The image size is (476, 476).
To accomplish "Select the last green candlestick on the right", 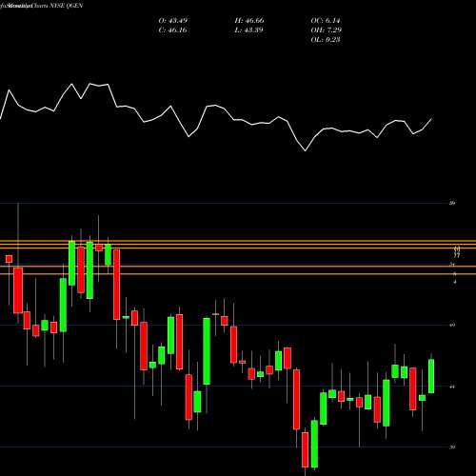I will [x=431, y=376].
